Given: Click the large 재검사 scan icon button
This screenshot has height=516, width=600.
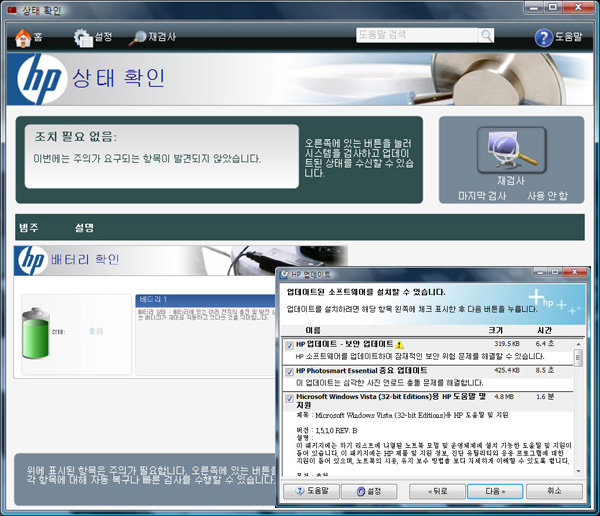Looking at the screenshot, I should tap(511, 150).
